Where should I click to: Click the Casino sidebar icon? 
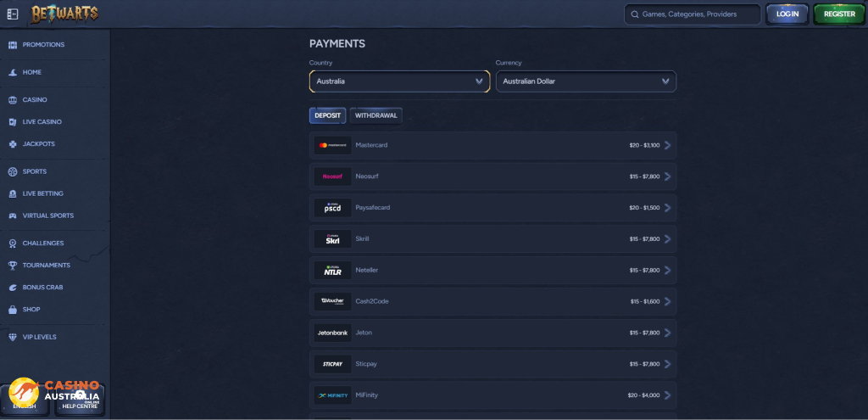coord(13,100)
